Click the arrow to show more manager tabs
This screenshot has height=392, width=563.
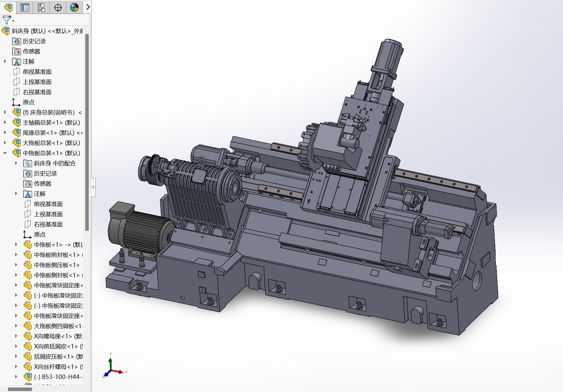pyautogui.click(x=88, y=7)
